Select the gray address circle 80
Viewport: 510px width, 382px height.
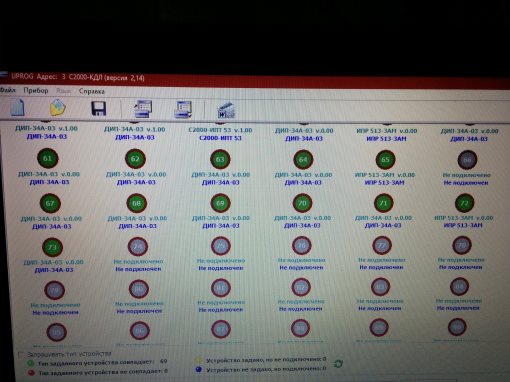[x=139, y=289]
